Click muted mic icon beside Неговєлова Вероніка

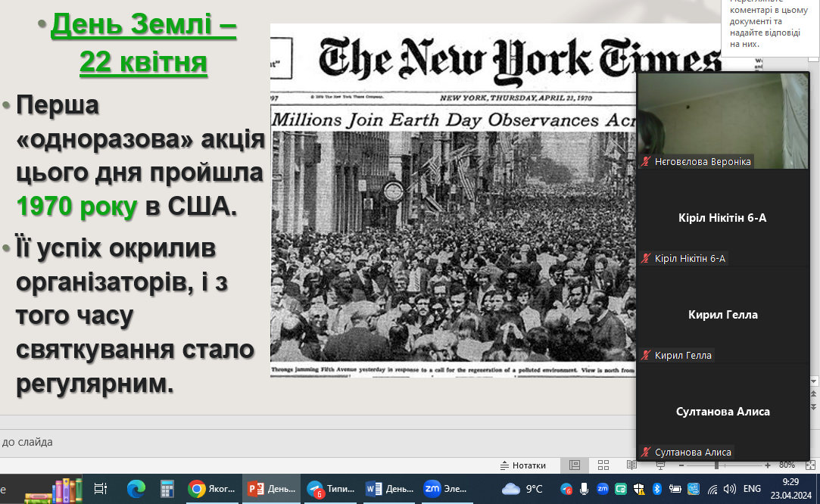647,162
